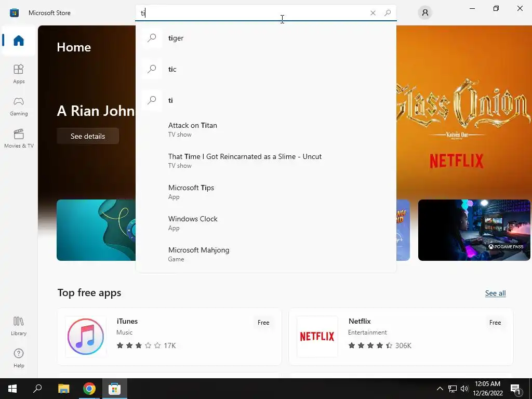Open the teal featured banner thumbnail

[96, 230]
